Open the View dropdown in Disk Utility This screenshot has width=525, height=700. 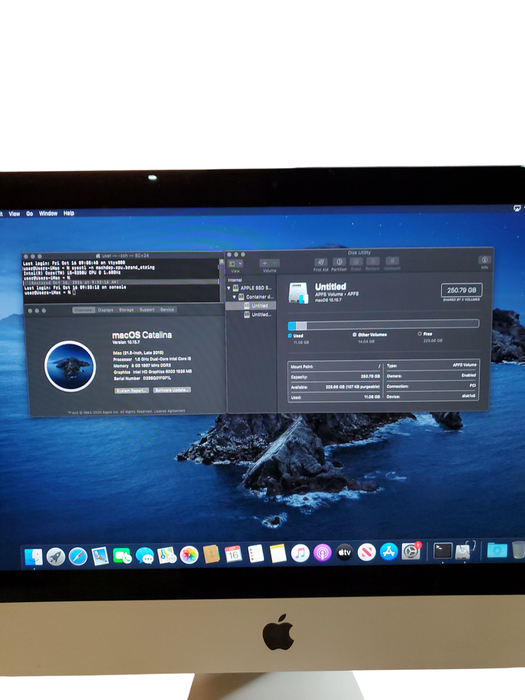236,264
